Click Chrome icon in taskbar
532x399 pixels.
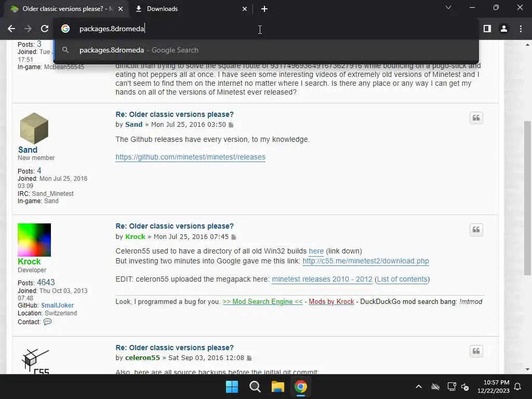[301, 387]
